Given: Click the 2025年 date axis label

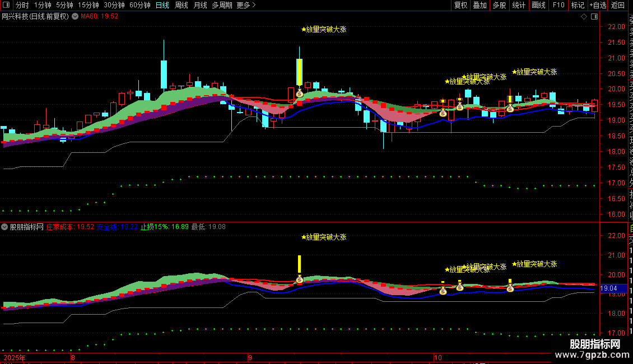Looking at the screenshot, I should coord(14,358).
